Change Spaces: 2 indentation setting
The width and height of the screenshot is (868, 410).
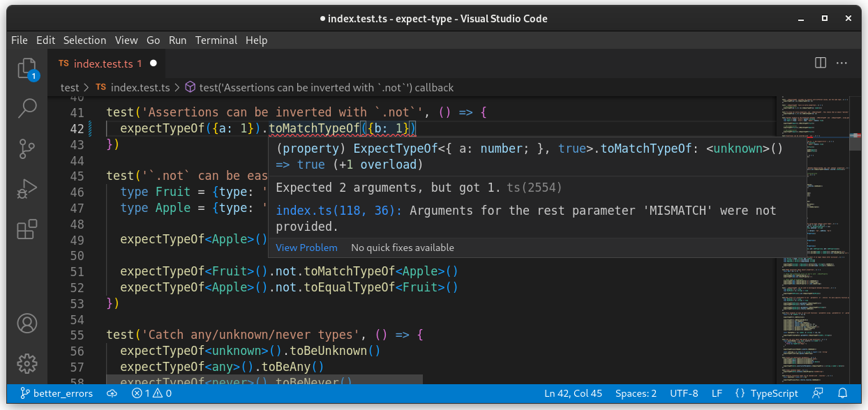636,393
